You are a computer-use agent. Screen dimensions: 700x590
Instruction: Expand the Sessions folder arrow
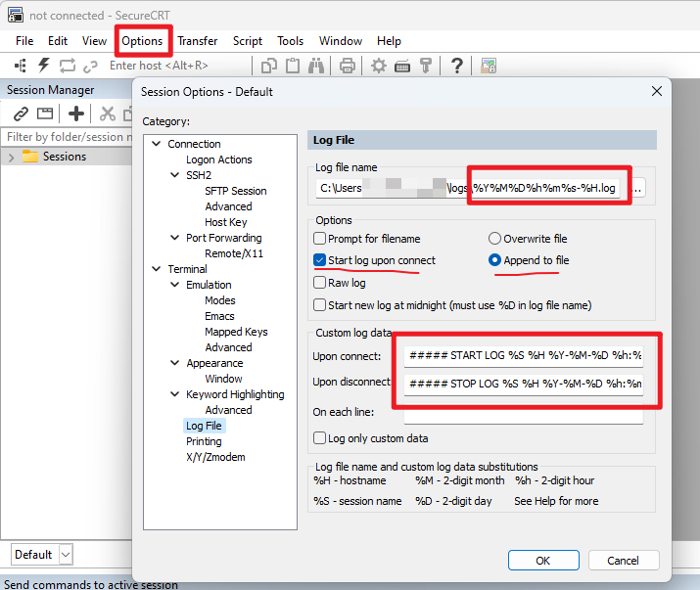11,158
